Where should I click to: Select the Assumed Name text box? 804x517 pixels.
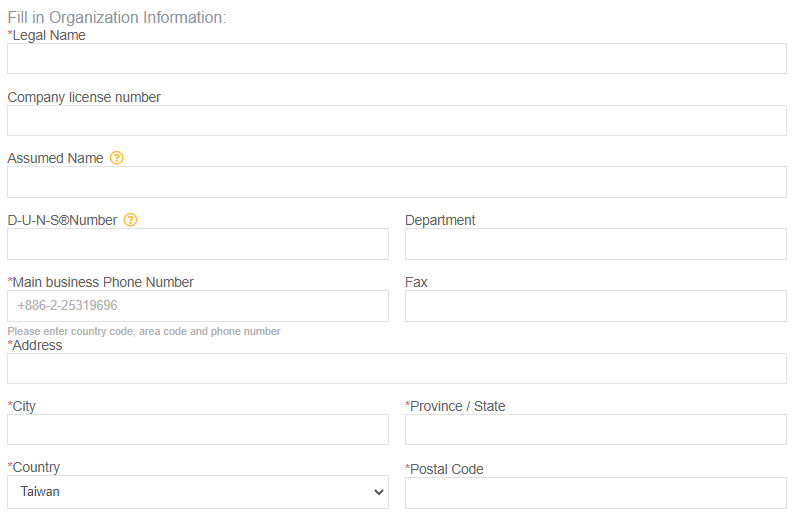397,182
